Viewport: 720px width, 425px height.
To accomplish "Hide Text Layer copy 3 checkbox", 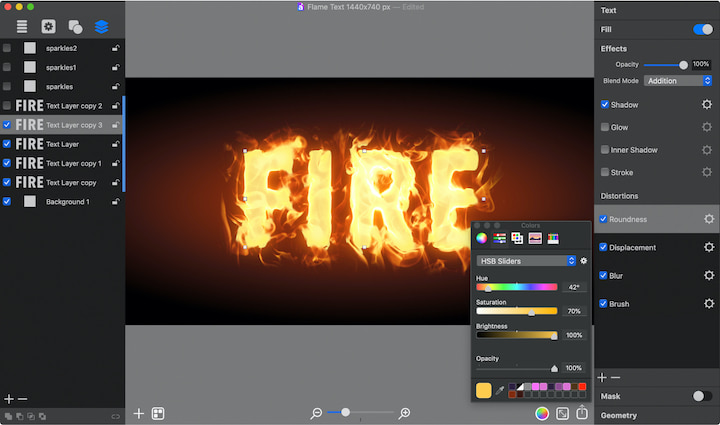I will point(7,125).
